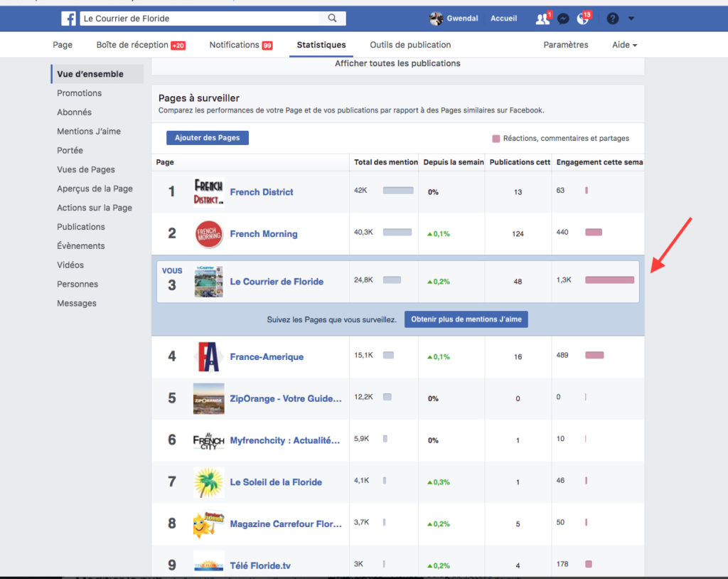Click the Facebook search field
The height and width of the screenshot is (579, 728).
coord(200,18)
